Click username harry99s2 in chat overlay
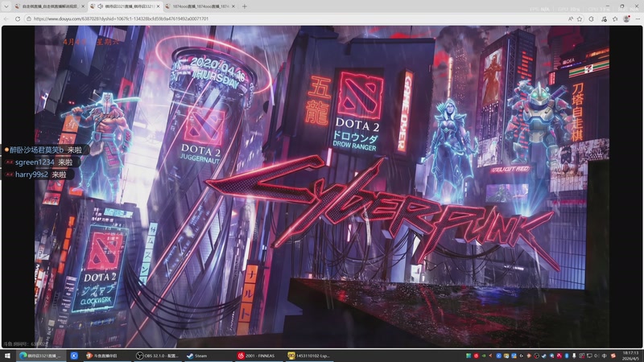The image size is (644, 362). pos(31,175)
